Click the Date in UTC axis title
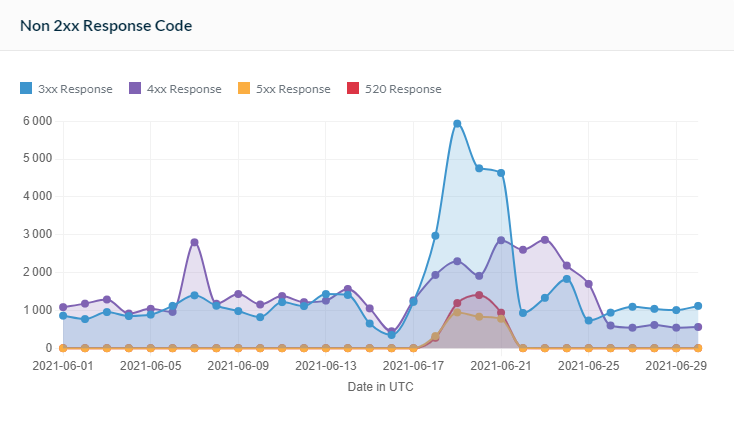 coord(380,386)
